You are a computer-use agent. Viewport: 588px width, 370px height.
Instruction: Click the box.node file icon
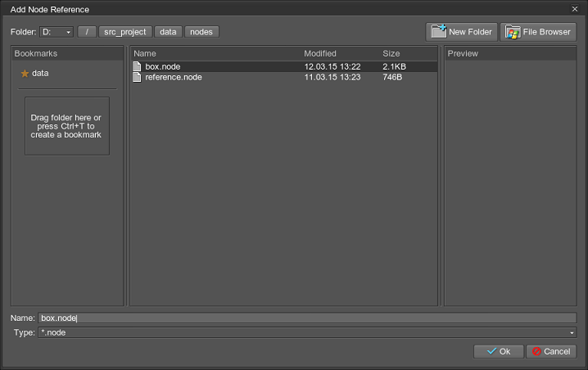(x=138, y=66)
